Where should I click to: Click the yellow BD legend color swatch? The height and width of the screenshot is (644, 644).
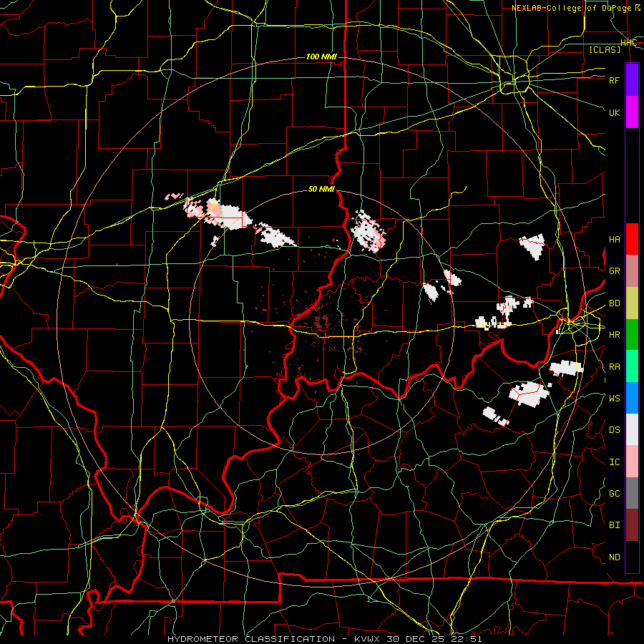point(632,303)
